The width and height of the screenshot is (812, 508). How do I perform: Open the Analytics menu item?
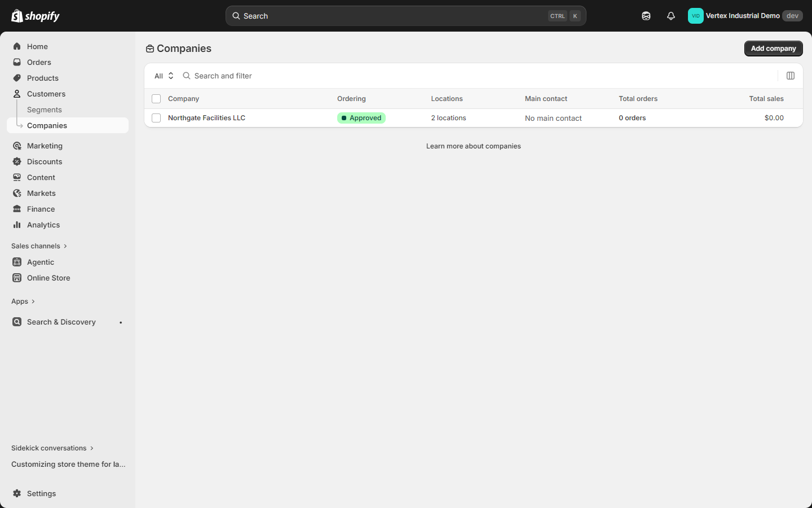[x=68, y=225]
